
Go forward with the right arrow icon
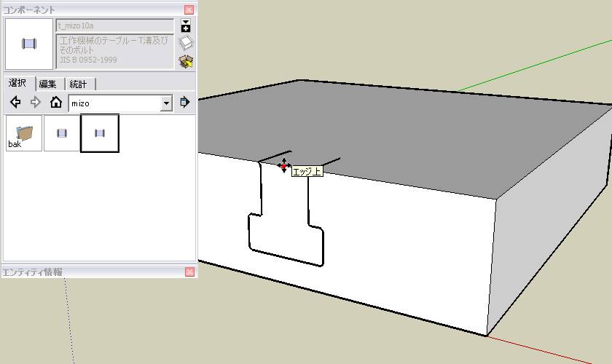[35, 102]
